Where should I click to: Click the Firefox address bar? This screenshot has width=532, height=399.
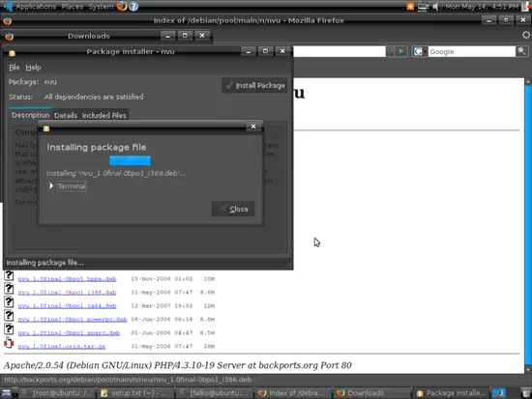340,51
